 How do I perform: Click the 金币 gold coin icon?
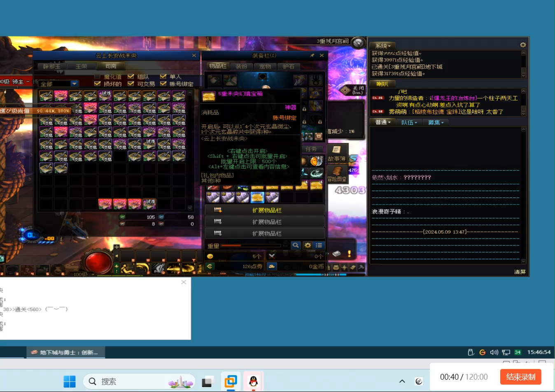[x=272, y=266]
